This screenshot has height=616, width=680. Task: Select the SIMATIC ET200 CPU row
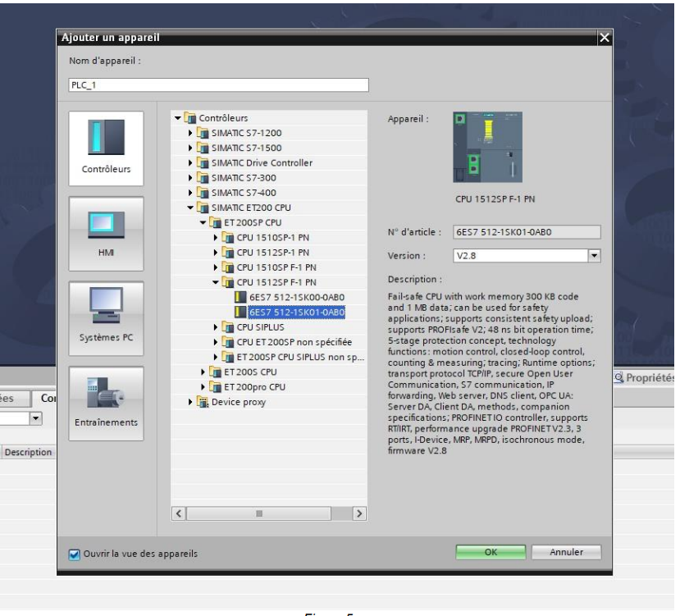pyautogui.click(x=251, y=208)
